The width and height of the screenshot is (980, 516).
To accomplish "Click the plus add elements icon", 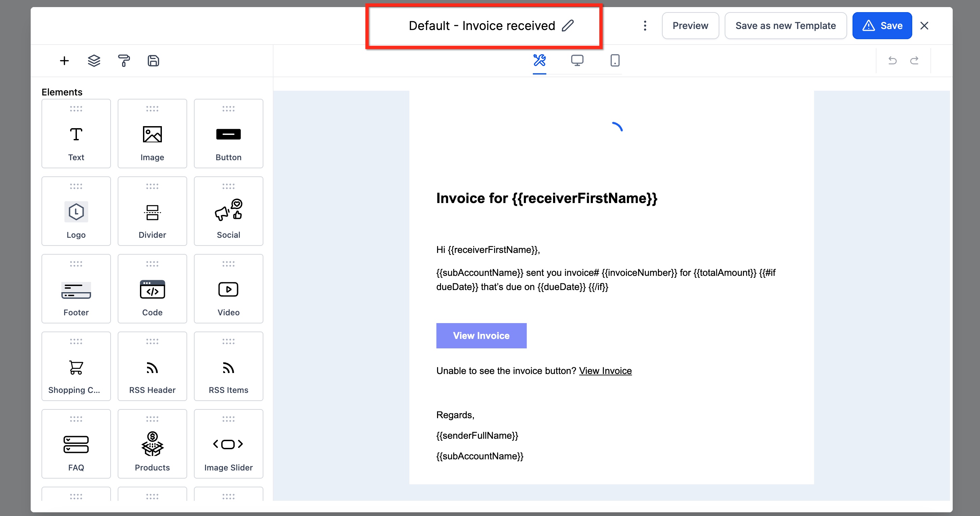I will coord(64,61).
